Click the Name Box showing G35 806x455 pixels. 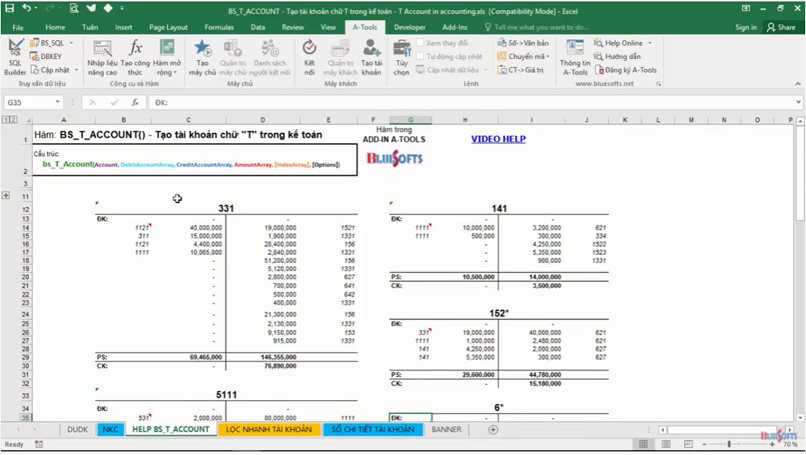coord(29,102)
